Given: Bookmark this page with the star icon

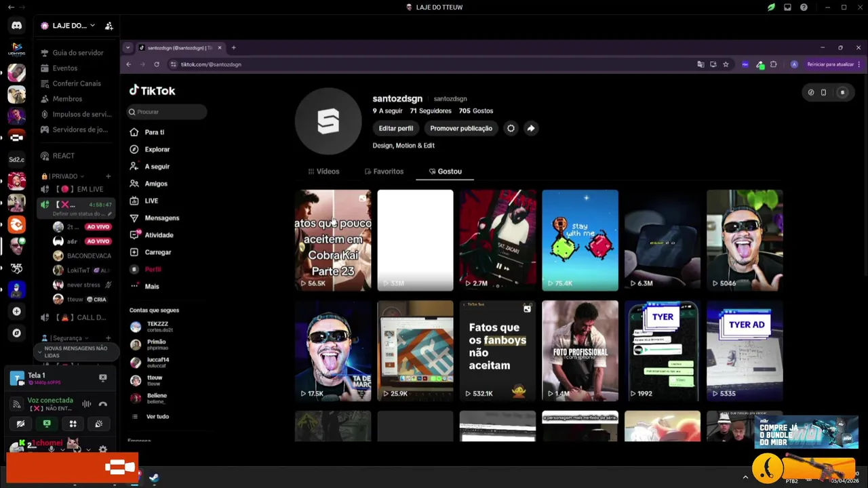Looking at the screenshot, I should coord(726,64).
